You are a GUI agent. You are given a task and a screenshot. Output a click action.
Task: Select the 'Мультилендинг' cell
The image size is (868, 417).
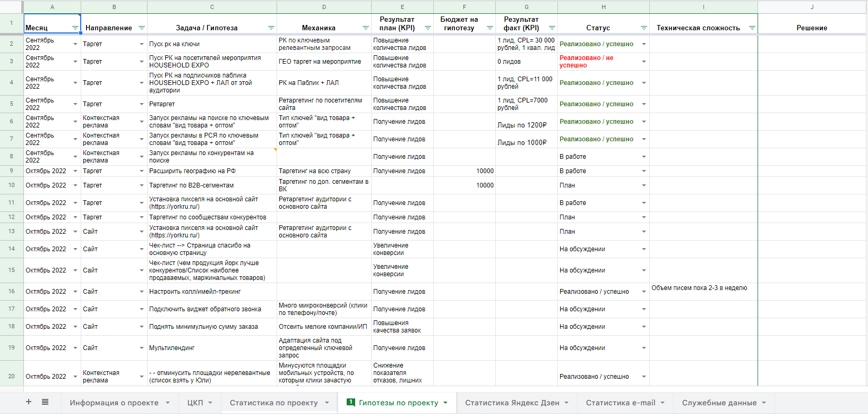[x=212, y=348]
